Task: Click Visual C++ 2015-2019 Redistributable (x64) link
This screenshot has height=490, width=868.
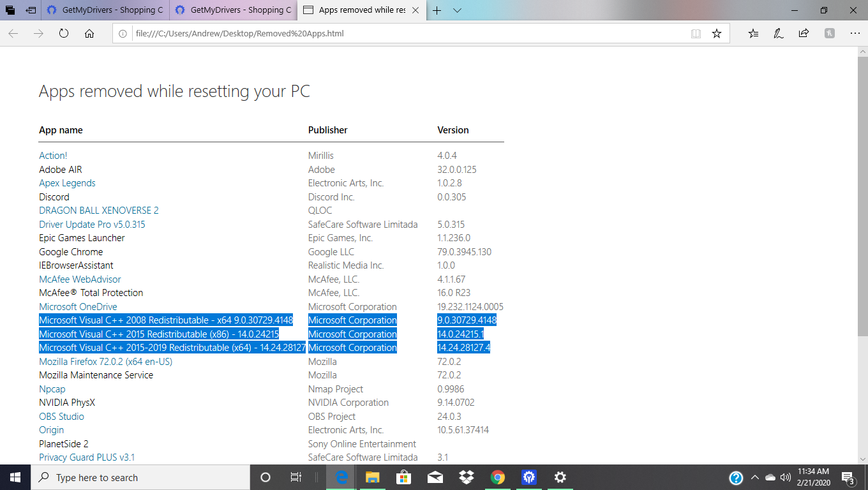Action: point(172,348)
